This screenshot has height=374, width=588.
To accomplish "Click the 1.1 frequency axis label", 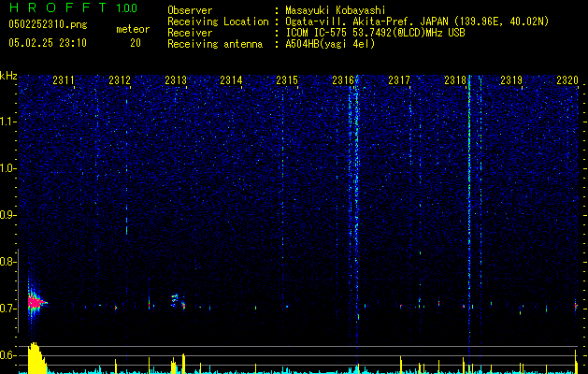I will [x=7, y=122].
